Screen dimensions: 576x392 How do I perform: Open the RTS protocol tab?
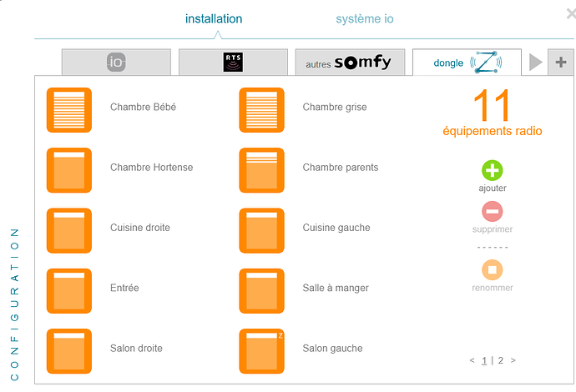pyautogui.click(x=233, y=62)
